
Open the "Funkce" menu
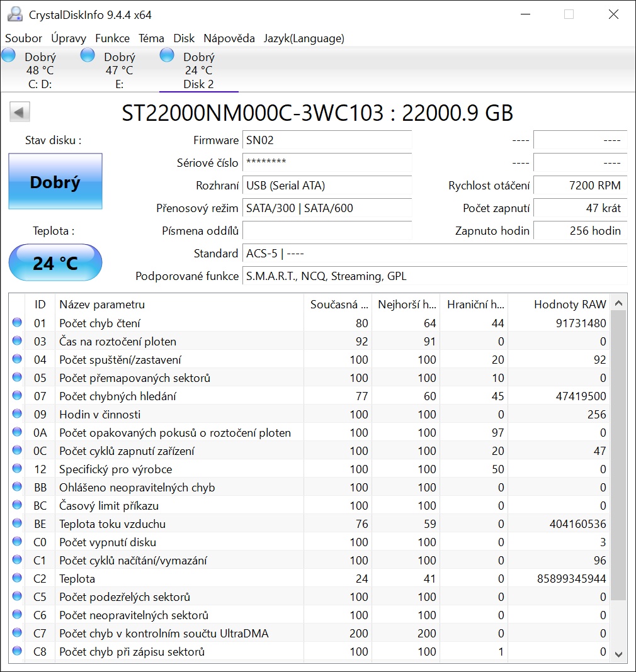[x=112, y=38]
